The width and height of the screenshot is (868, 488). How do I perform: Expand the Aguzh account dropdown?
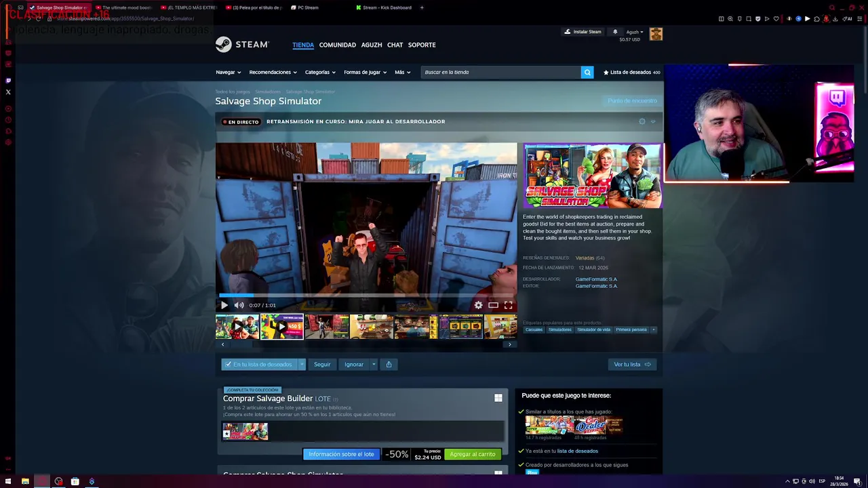pyautogui.click(x=635, y=32)
